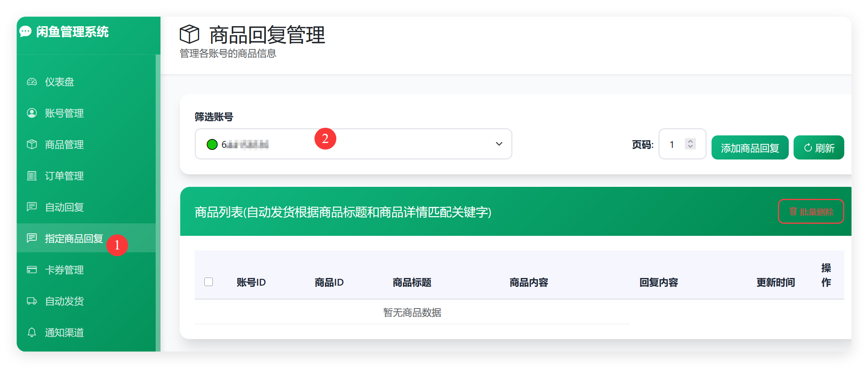Click the product management cube icon
This screenshot has width=868, height=368.
click(x=32, y=144)
